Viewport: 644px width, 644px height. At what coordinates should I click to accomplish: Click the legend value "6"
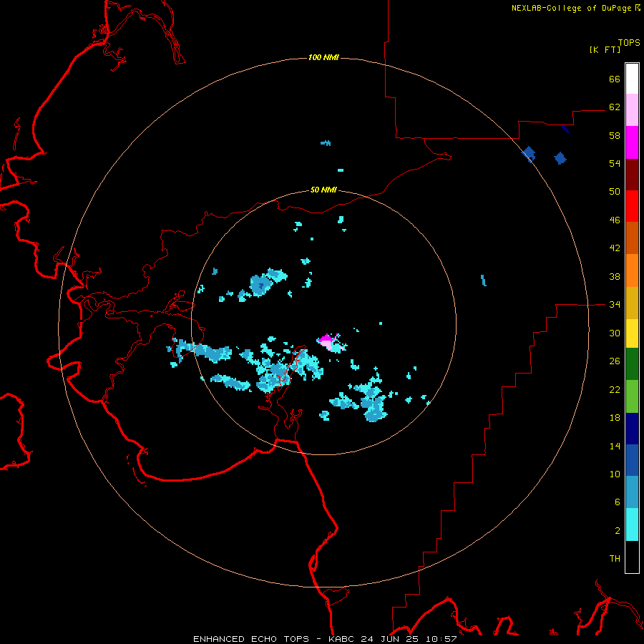pyautogui.click(x=618, y=502)
